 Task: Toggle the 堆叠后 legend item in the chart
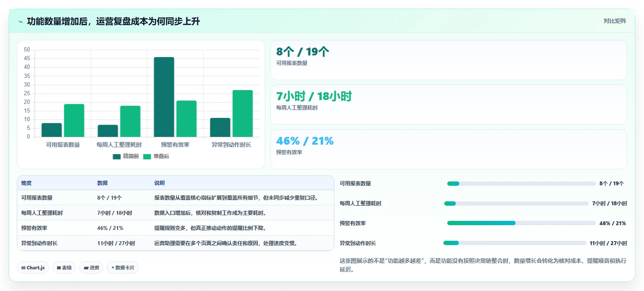coord(156,156)
